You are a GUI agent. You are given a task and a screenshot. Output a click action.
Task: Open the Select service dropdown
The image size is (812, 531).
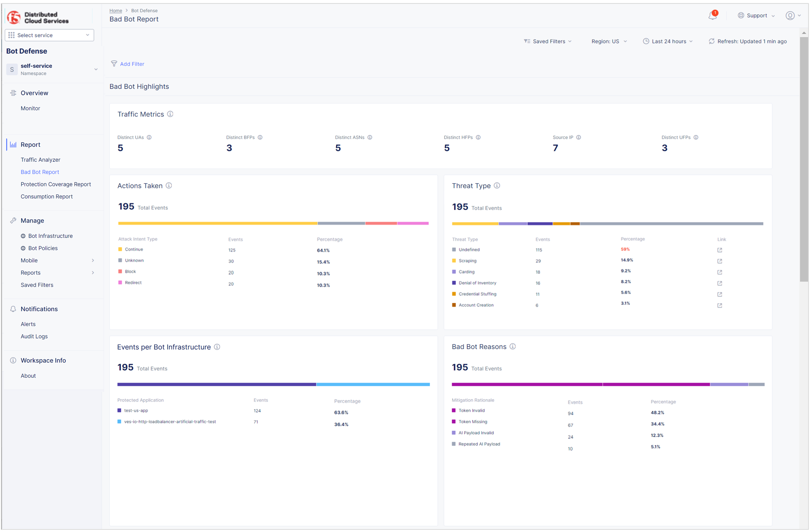(49, 35)
